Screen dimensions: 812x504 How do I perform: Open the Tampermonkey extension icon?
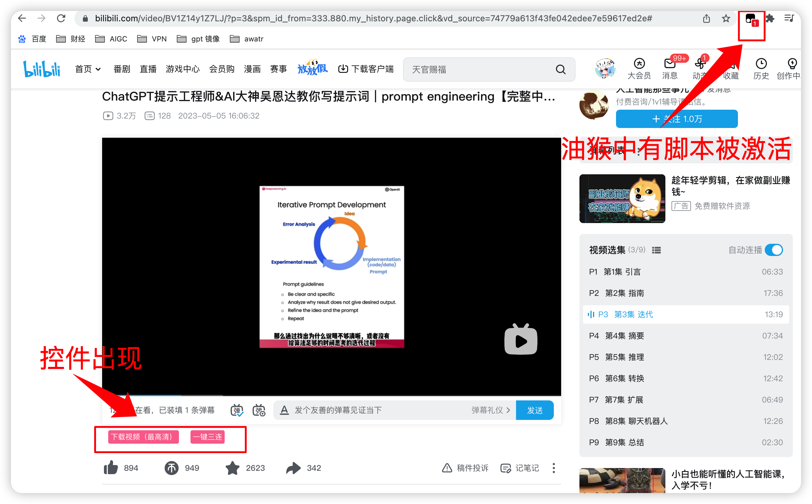pos(750,19)
